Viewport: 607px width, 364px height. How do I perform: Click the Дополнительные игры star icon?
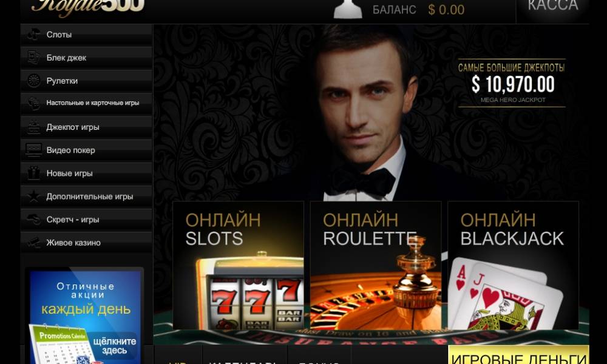click(33, 196)
